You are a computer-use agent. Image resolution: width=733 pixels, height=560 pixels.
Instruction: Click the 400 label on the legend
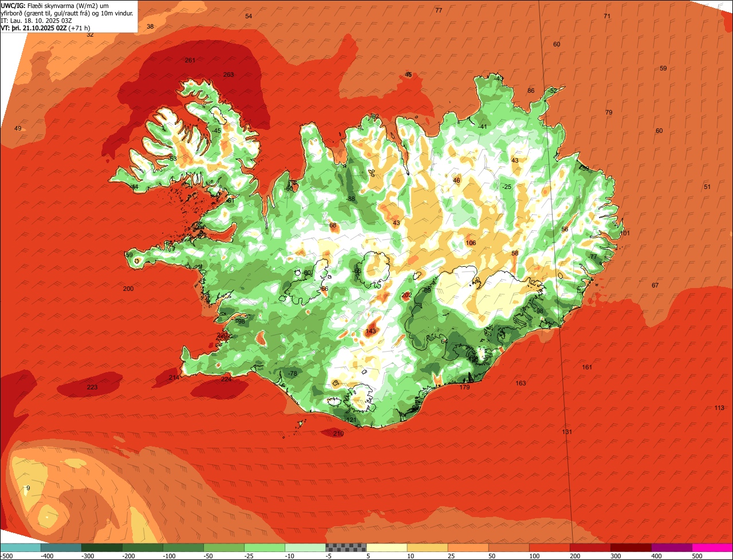click(657, 556)
